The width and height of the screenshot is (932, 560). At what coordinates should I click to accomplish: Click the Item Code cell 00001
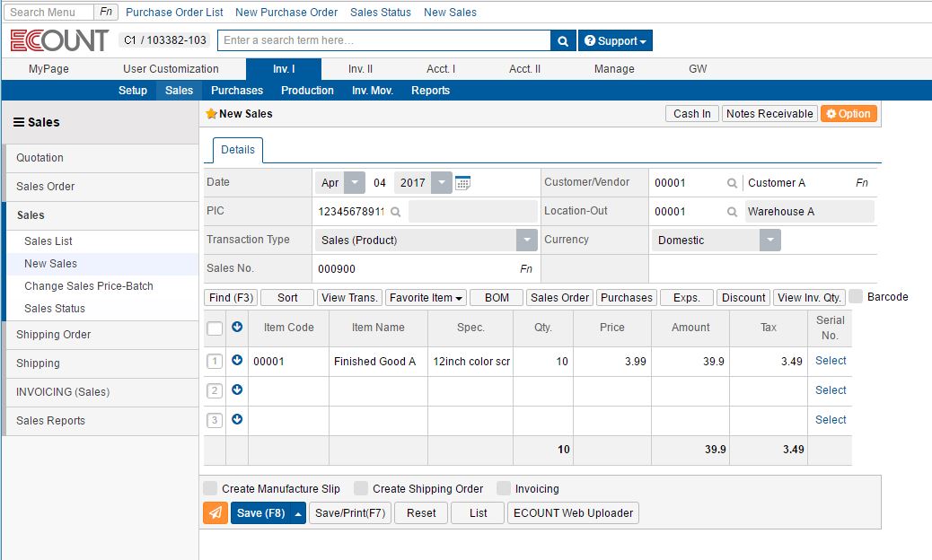[288, 361]
